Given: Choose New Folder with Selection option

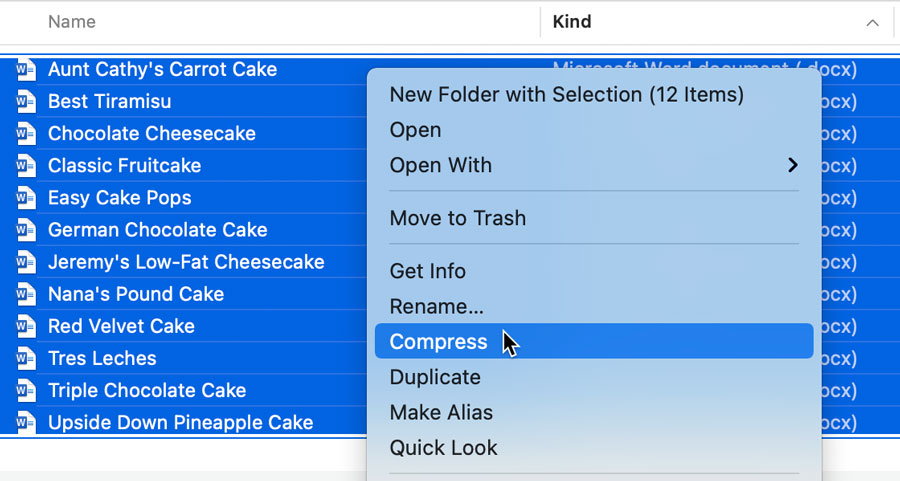Looking at the screenshot, I should (x=566, y=95).
